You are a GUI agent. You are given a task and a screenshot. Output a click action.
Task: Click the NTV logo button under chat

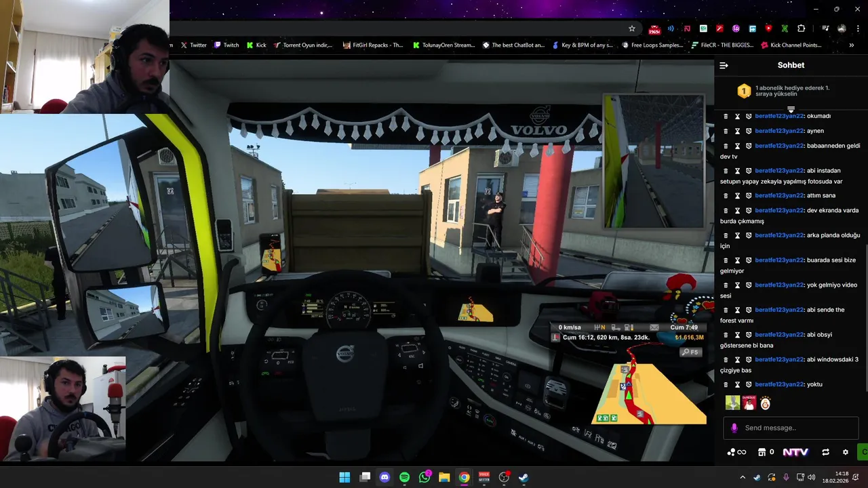coord(795,452)
